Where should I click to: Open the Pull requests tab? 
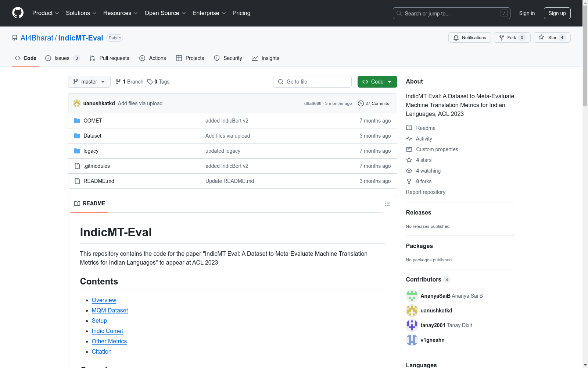point(110,58)
